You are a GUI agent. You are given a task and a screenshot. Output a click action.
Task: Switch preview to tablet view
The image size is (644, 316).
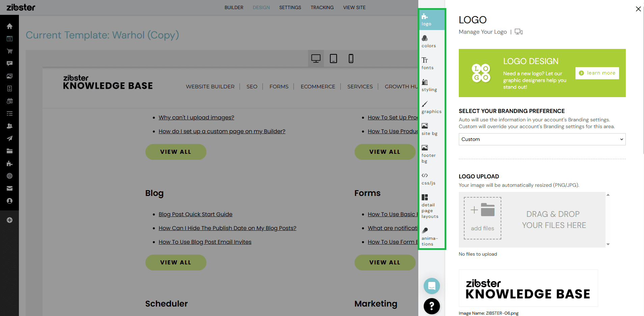pos(333,59)
